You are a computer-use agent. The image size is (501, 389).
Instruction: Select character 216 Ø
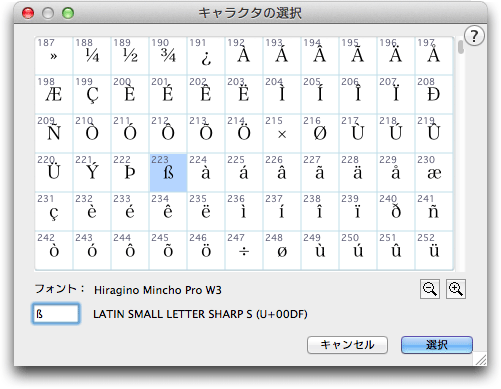click(x=320, y=134)
